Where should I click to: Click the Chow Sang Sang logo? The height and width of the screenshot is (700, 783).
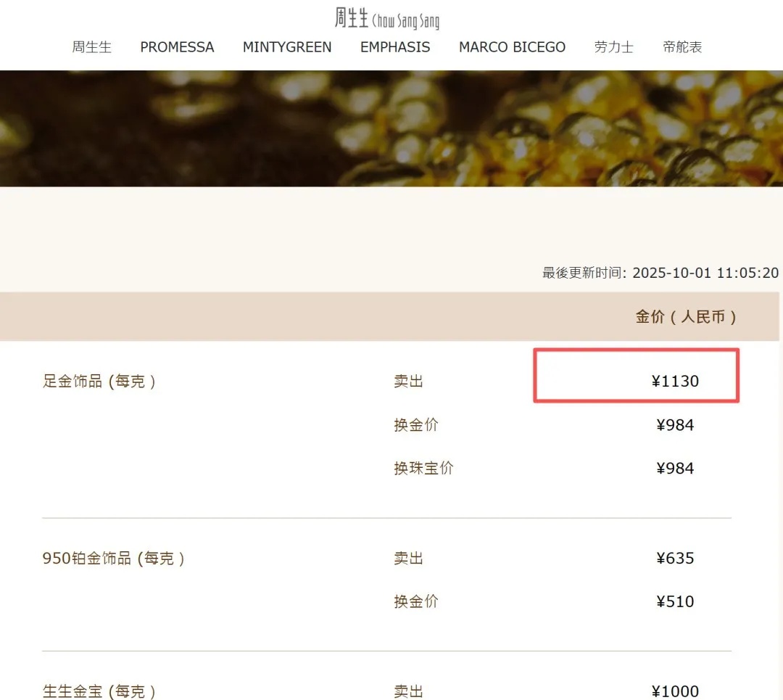(x=386, y=18)
